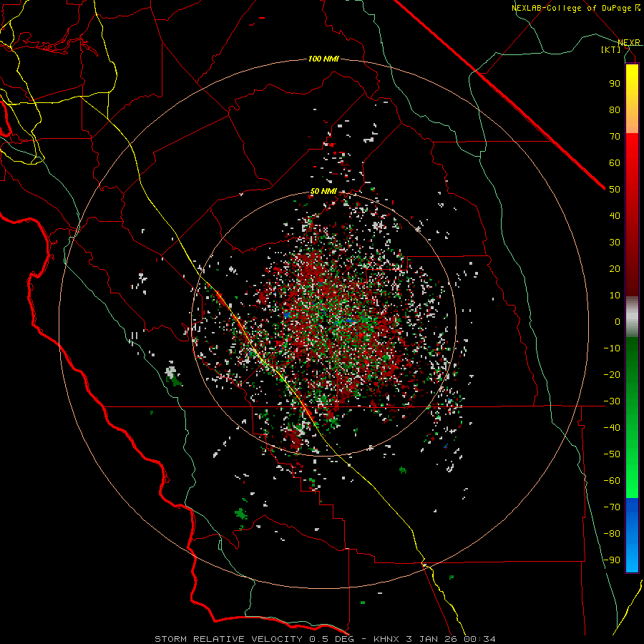Viewport: 644px width, 644px height.
Task: Select the -90 knot scale label
Action: pos(612,560)
